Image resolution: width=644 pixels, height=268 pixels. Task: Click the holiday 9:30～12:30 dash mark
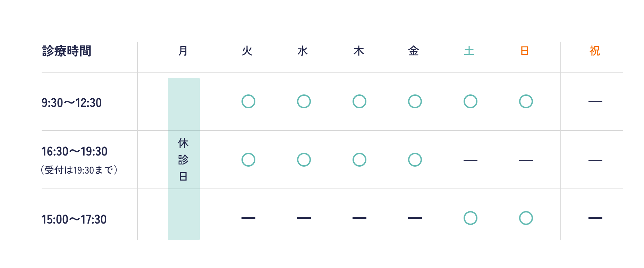[x=595, y=101]
